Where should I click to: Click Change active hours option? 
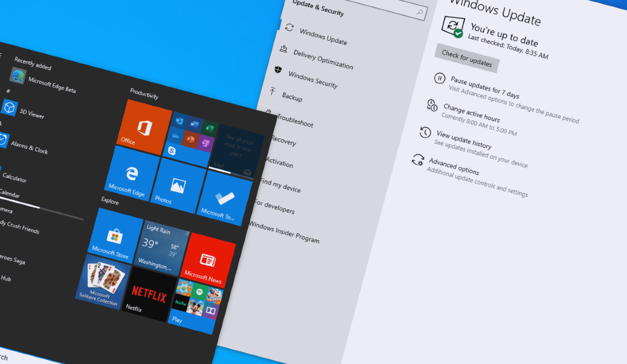point(472,112)
